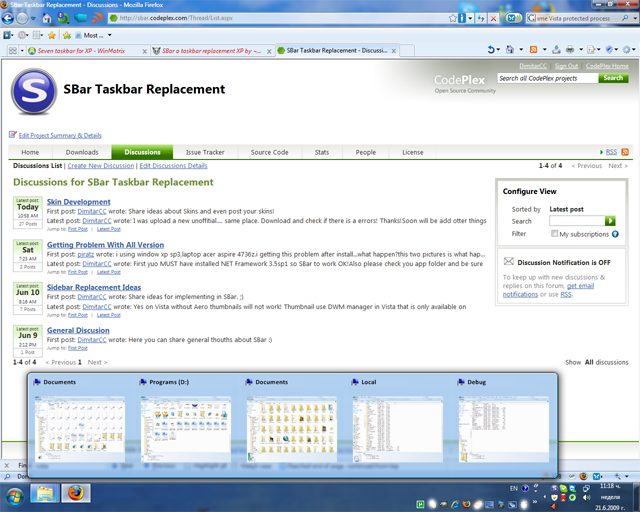Click the blue undo arrow toolbar icon
640x512 pixels.
point(491,50)
